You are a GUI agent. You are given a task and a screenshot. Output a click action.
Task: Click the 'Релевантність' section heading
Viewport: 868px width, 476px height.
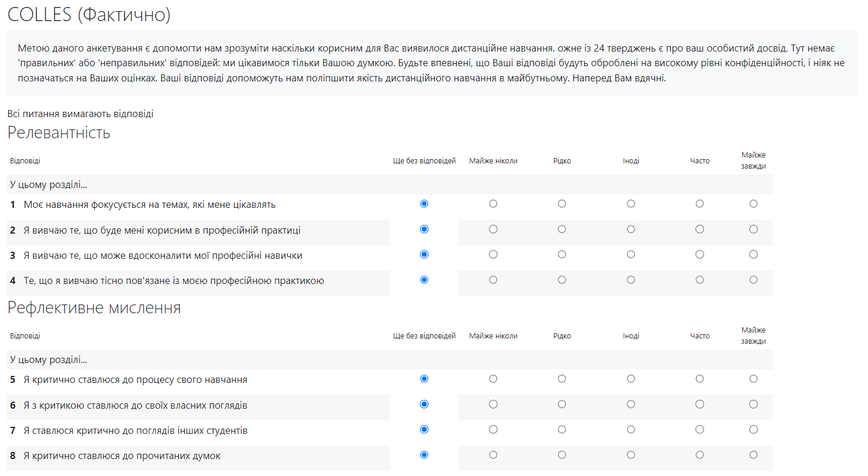pyautogui.click(x=59, y=133)
